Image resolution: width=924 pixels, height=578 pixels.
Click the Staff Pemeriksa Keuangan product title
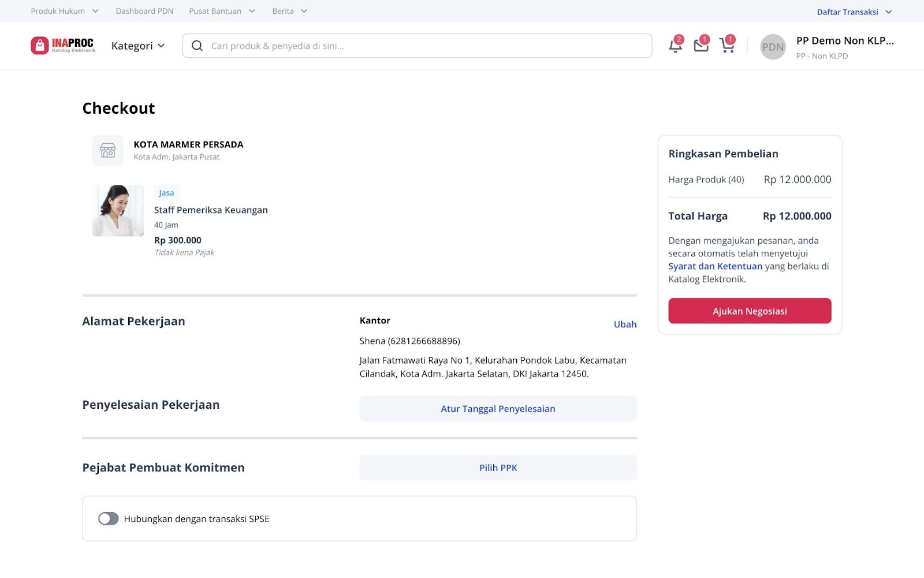pyautogui.click(x=211, y=210)
